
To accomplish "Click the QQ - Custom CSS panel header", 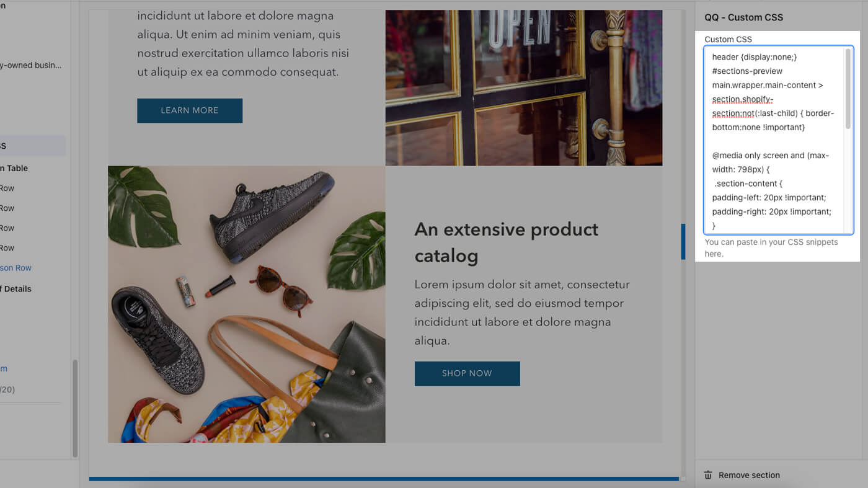I will click(742, 17).
